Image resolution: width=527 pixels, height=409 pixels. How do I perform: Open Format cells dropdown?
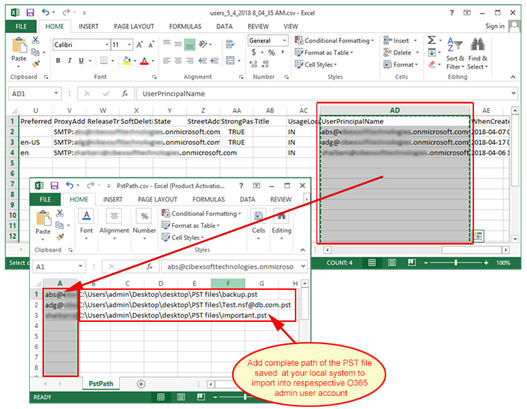[x=401, y=65]
